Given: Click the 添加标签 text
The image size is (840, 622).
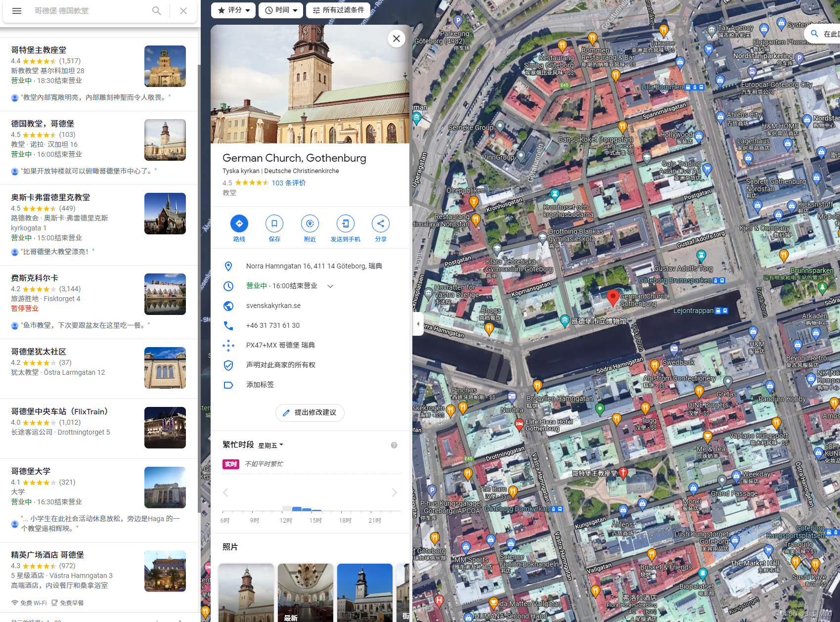Looking at the screenshot, I should click(x=260, y=385).
